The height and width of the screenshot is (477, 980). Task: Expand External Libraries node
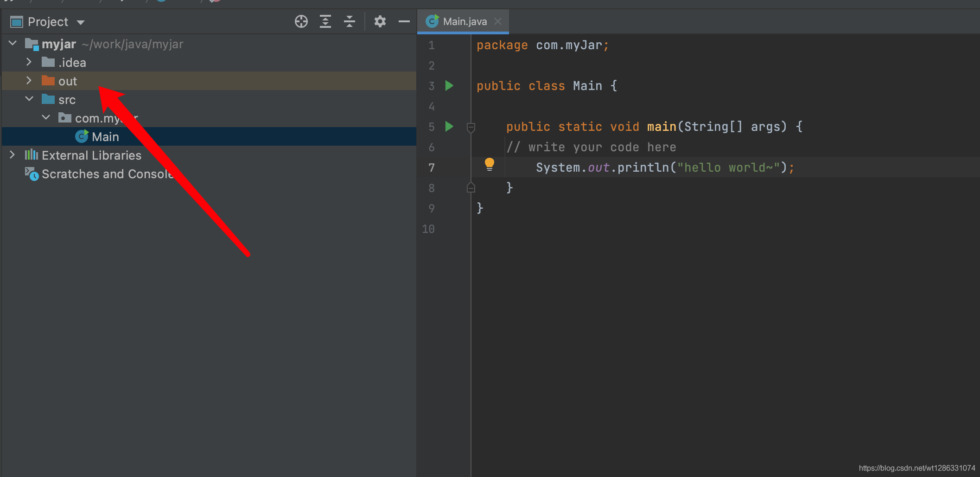click(x=13, y=155)
